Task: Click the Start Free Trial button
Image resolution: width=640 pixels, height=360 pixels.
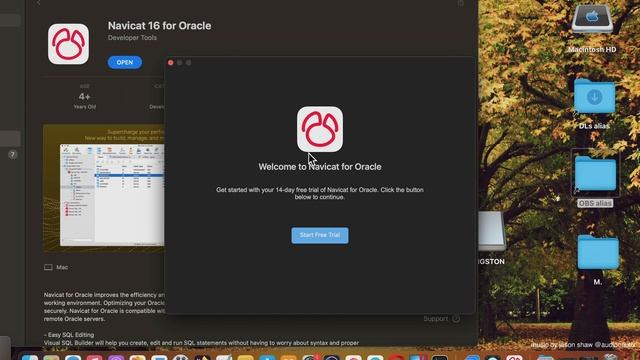Action: pos(320,235)
